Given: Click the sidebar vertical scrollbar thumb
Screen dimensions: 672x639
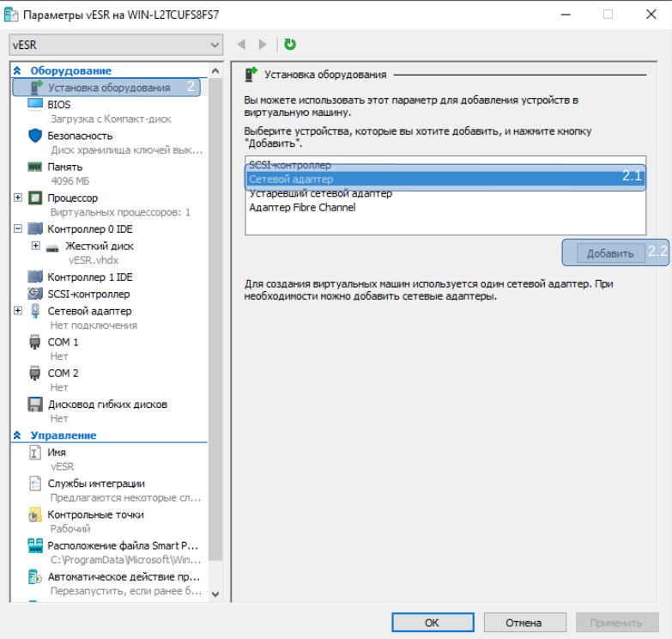Looking at the screenshot, I should click(x=215, y=319).
